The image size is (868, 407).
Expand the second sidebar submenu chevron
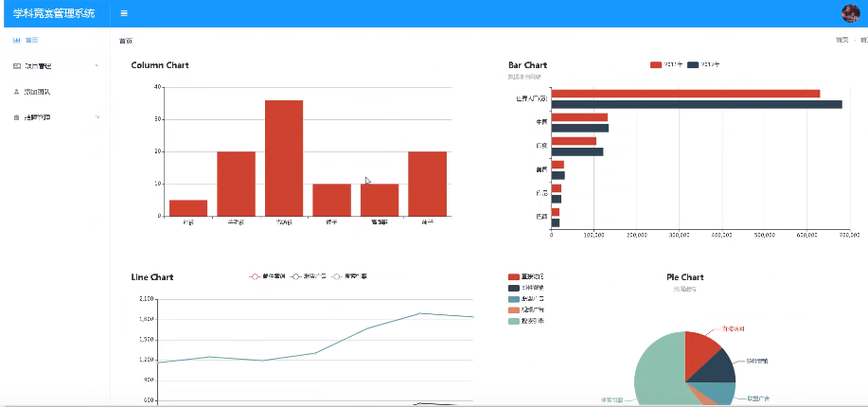97,66
